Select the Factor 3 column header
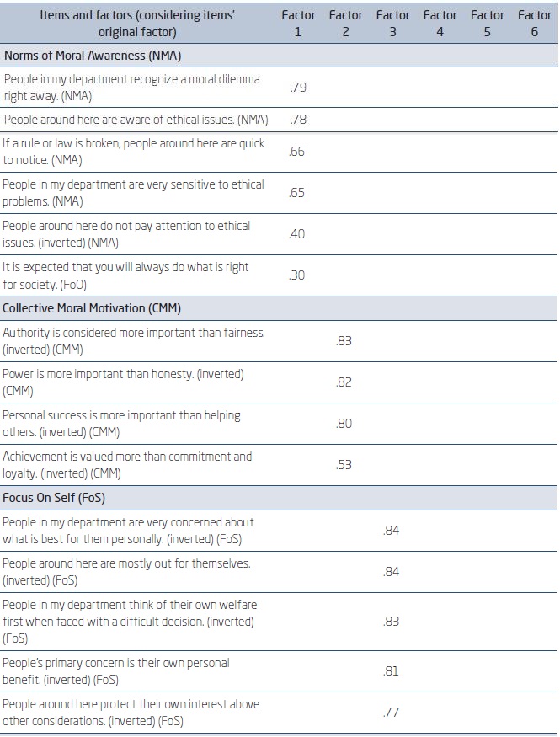The height and width of the screenshot is (737, 560). [x=392, y=23]
